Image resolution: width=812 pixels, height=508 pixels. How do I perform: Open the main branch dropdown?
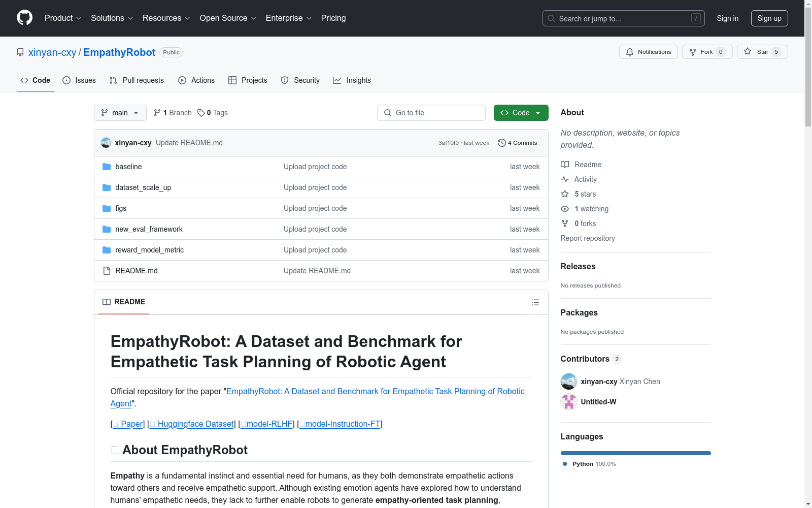(x=120, y=113)
